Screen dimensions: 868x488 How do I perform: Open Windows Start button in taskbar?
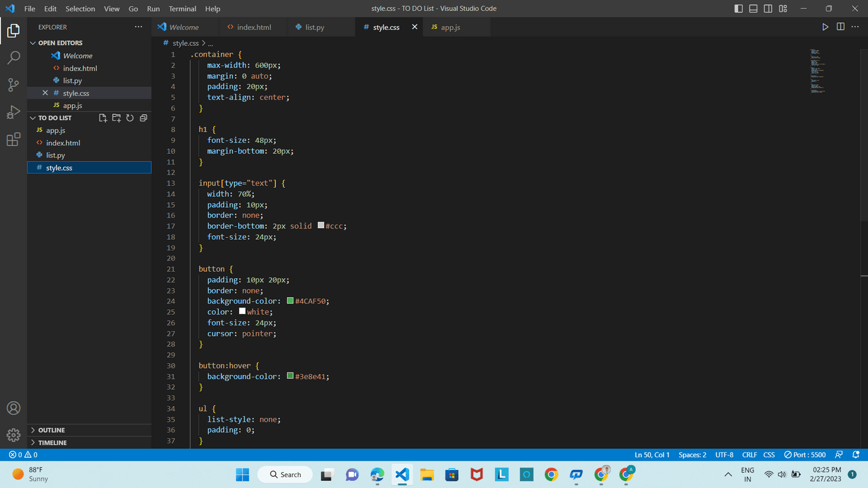[242, 475]
